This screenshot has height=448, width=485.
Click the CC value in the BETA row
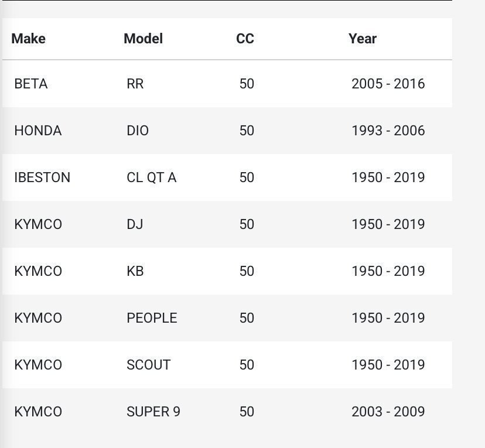click(x=247, y=84)
